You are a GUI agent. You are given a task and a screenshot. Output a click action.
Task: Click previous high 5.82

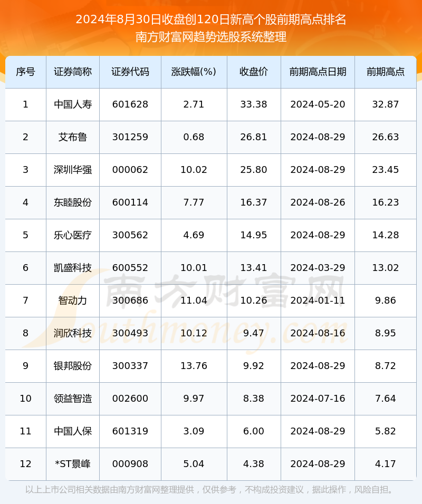[385, 431]
